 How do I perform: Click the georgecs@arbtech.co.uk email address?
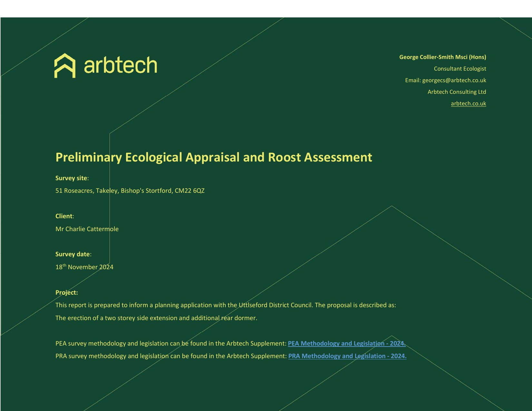454,80
